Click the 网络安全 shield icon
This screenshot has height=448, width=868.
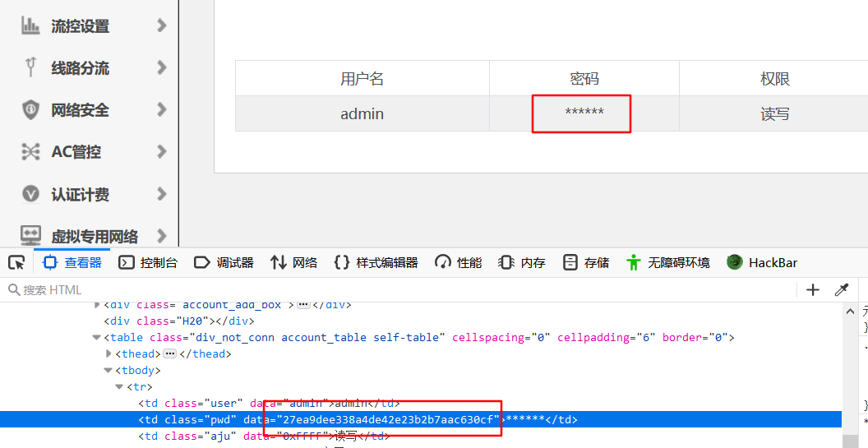(30, 109)
